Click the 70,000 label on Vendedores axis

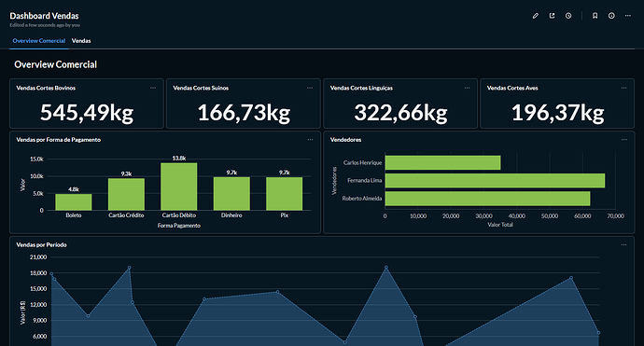(x=615, y=215)
